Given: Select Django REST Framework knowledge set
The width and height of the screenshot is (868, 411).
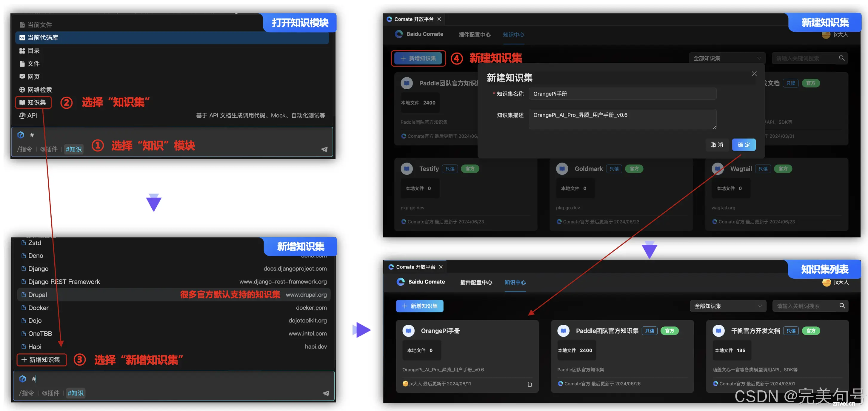Looking at the screenshot, I should pyautogui.click(x=173, y=282).
